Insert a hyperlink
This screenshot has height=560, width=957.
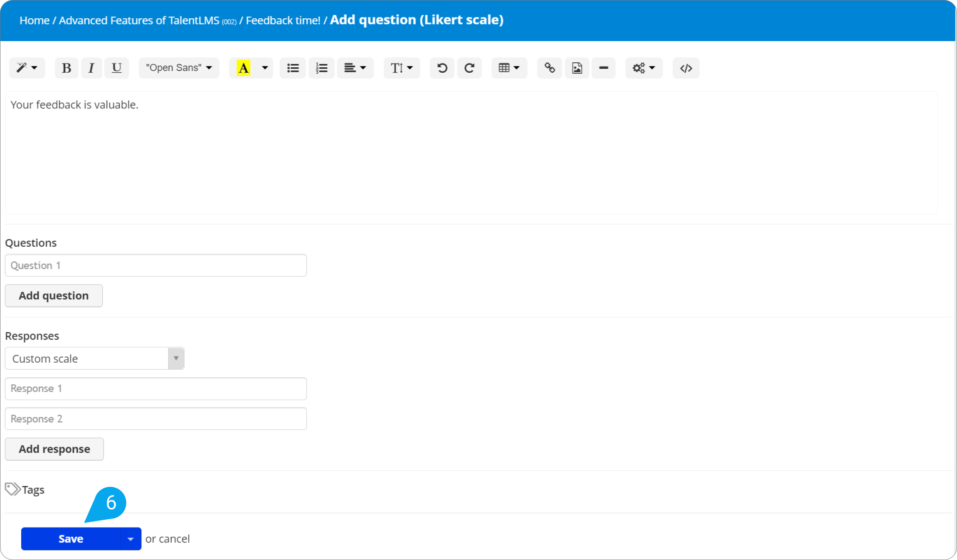point(550,68)
